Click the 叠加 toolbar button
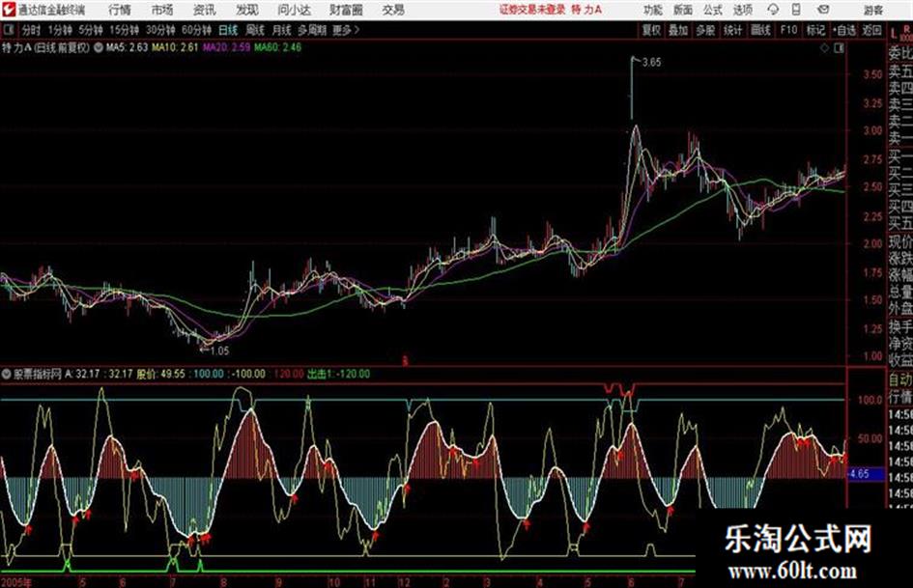Viewport: 913px width, 588px height. pyautogui.click(x=678, y=30)
